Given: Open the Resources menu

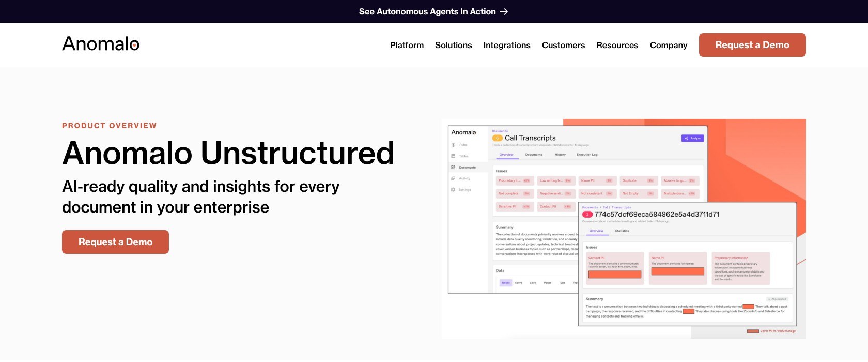Looking at the screenshot, I should (617, 45).
